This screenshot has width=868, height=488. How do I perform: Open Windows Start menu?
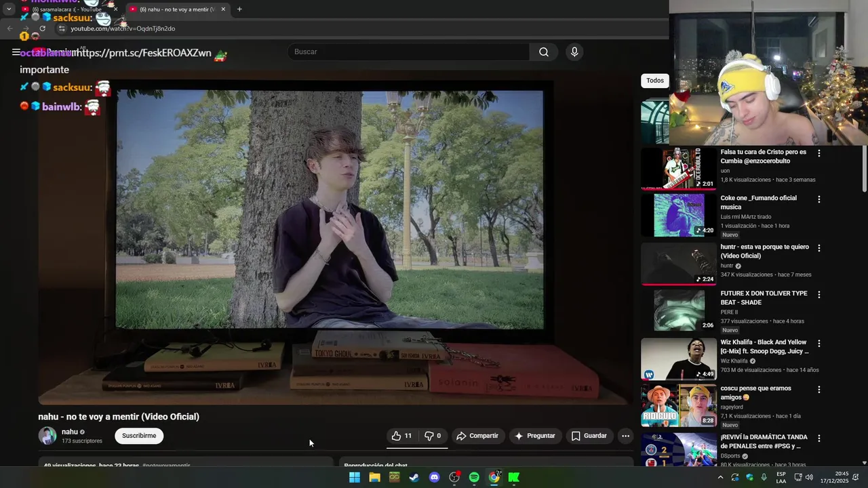coord(354,477)
